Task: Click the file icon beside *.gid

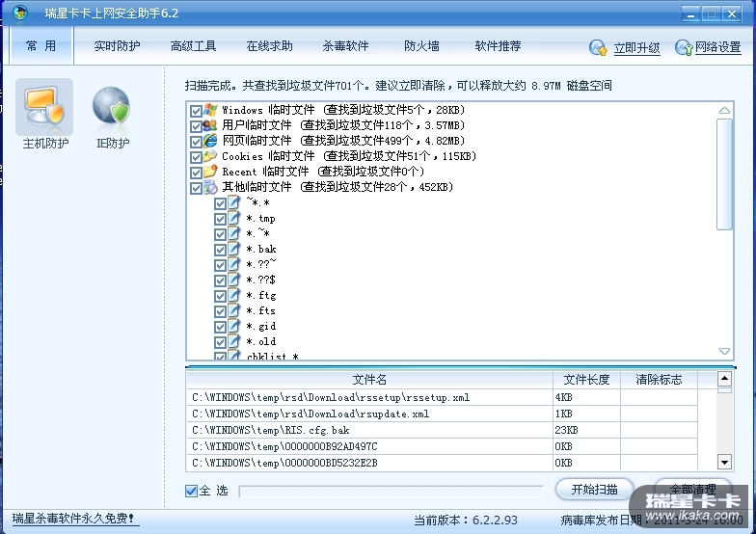Action: [x=233, y=326]
